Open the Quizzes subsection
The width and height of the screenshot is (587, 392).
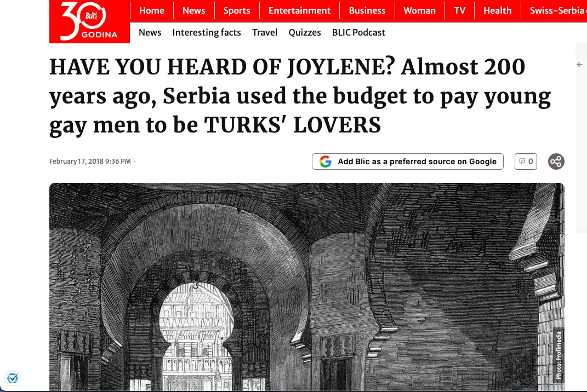click(x=304, y=32)
